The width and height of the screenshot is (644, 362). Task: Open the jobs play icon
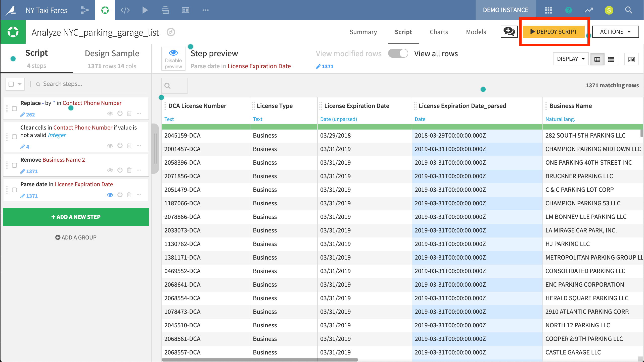click(145, 10)
